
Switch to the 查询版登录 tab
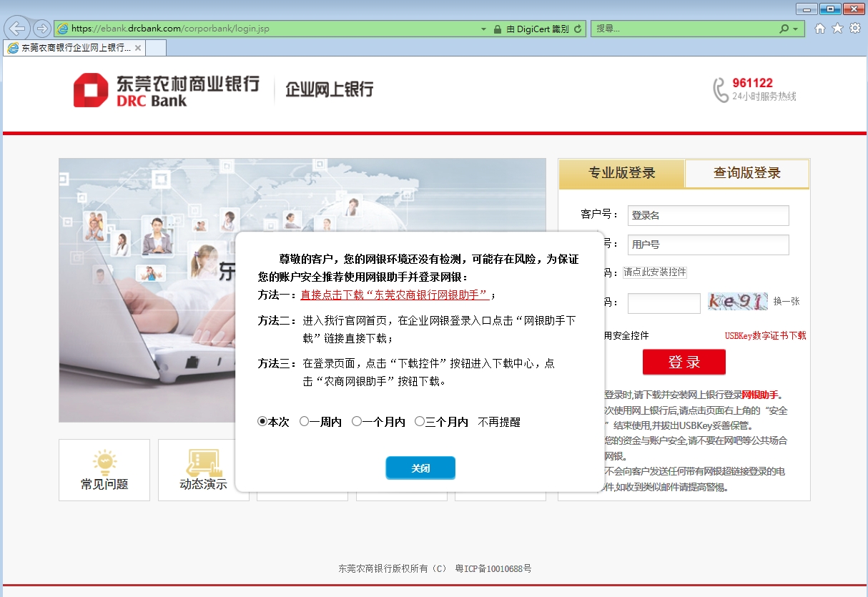tap(746, 173)
